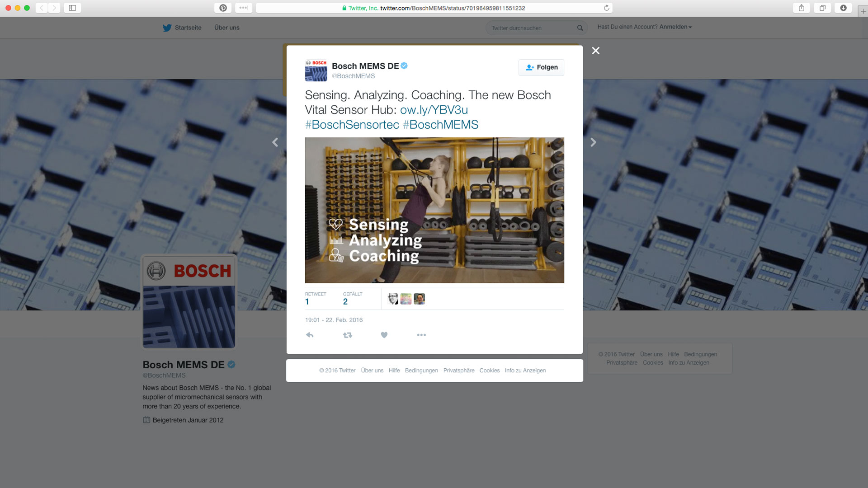Click Info zu Anzeigen in the sidebar footer

coord(689,362)
